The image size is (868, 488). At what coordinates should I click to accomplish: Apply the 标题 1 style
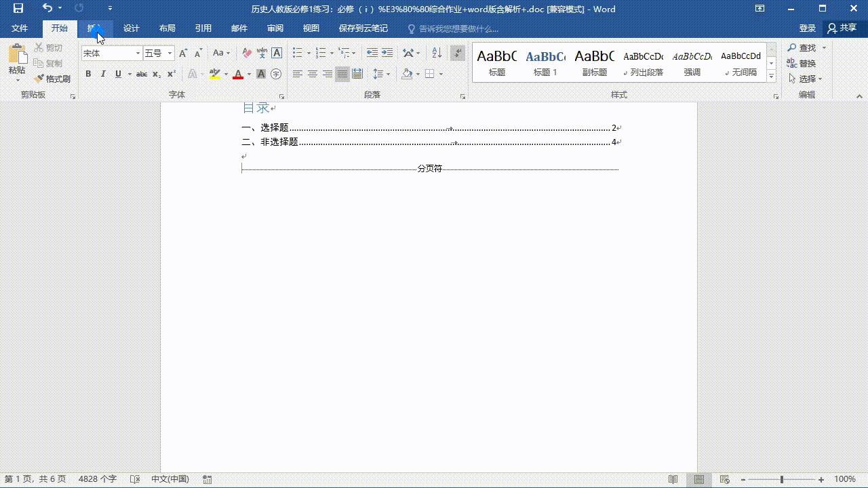545,62
